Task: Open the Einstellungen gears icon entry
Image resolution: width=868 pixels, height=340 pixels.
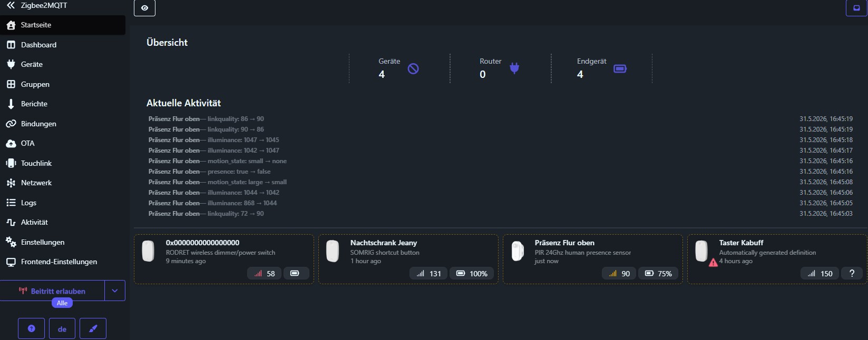Action: (11, 242)
